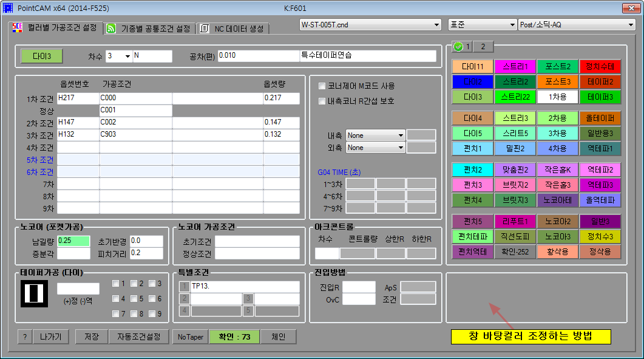Image resolution: width=644 pixels, height=359 pixels.
Task: Switch to 기종별 공통조건 설정 tab
Action: pyautogui.click(x=149, y=29)
